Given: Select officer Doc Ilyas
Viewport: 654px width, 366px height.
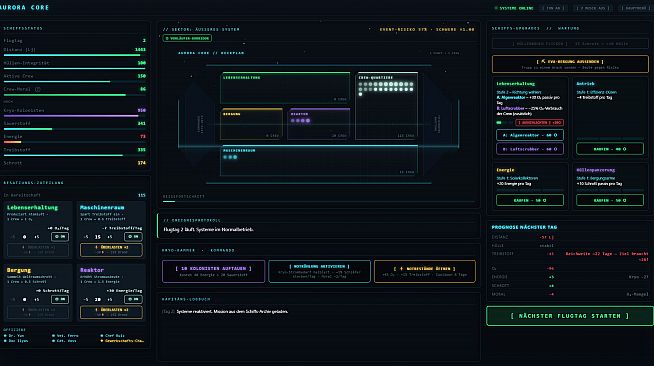Looking at the screenshot, I should (16, 341).
